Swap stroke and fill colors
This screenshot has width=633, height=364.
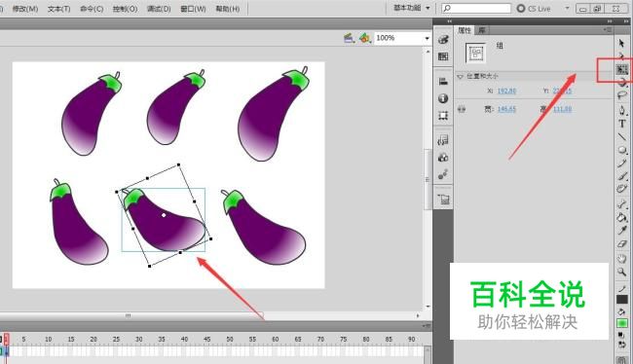621,345
